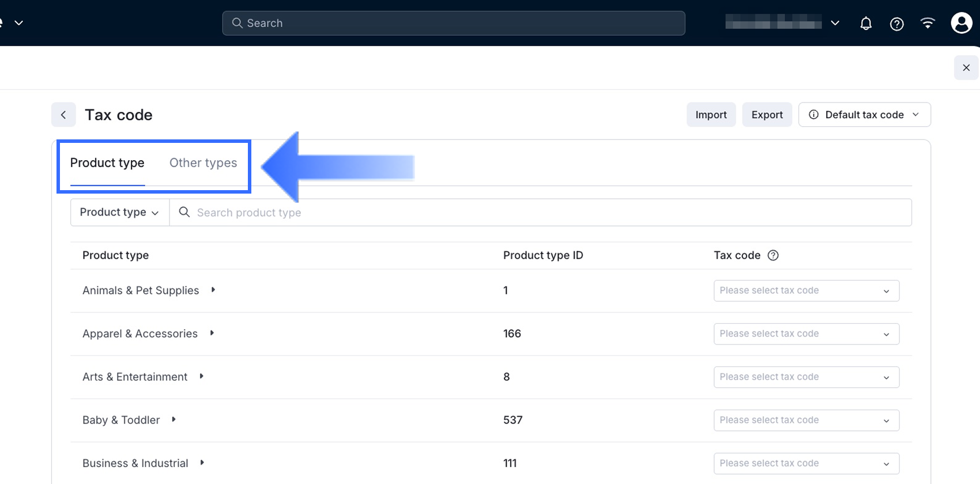The width and height of the screenshot is (980, 484).
Task: Open the Product type filter dropdown
Action: (x=119, y=212)
